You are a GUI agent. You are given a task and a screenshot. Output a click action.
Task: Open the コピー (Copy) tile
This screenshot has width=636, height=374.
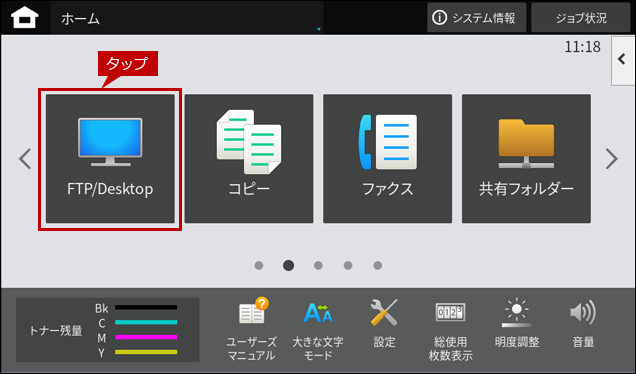(249, 159)
